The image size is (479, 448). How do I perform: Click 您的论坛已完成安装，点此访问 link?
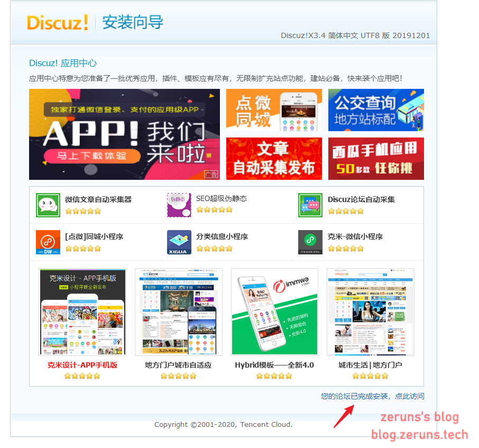point(372,396)
